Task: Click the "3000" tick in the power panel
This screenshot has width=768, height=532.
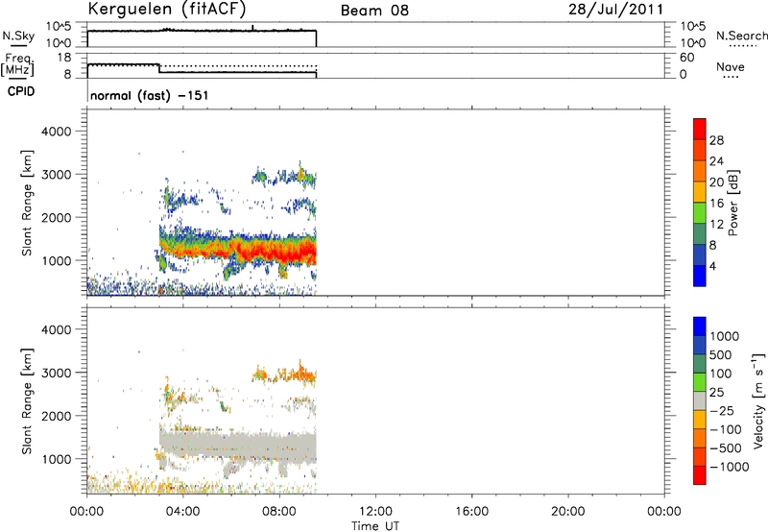Action: (x=56, y=175)
